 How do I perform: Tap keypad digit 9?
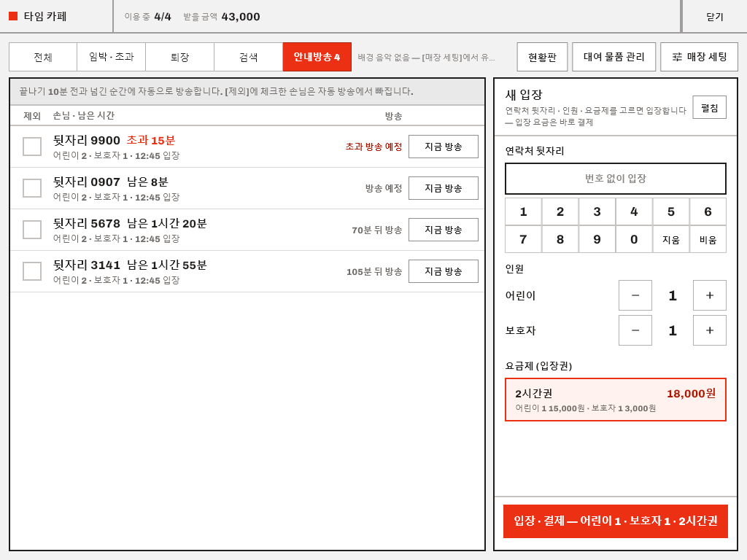(597, 239)
